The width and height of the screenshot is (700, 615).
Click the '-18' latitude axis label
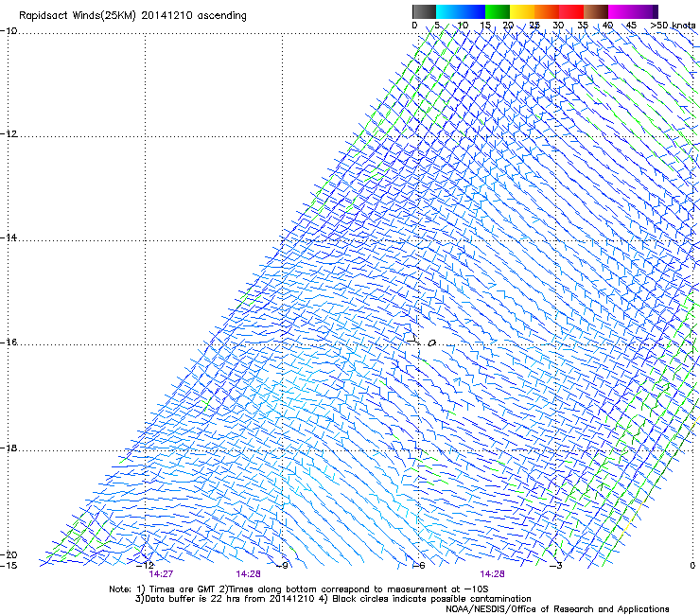(x=9, y=448)
